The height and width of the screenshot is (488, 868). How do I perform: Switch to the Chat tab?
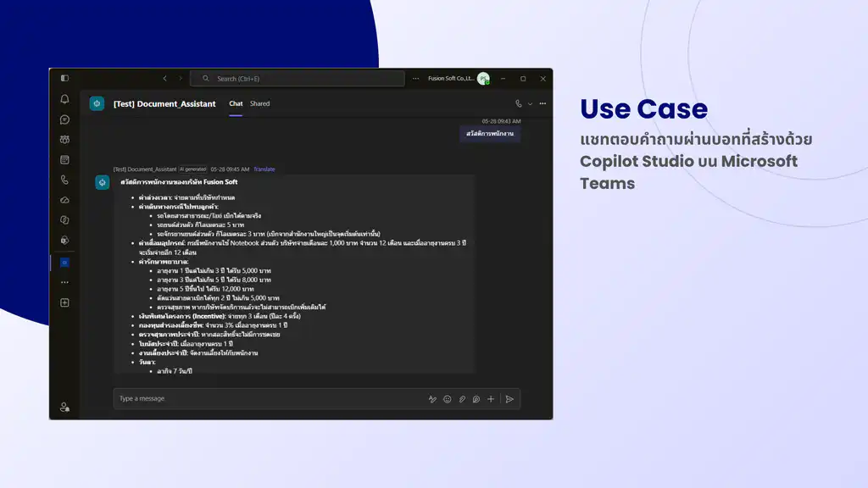point(236,103)
